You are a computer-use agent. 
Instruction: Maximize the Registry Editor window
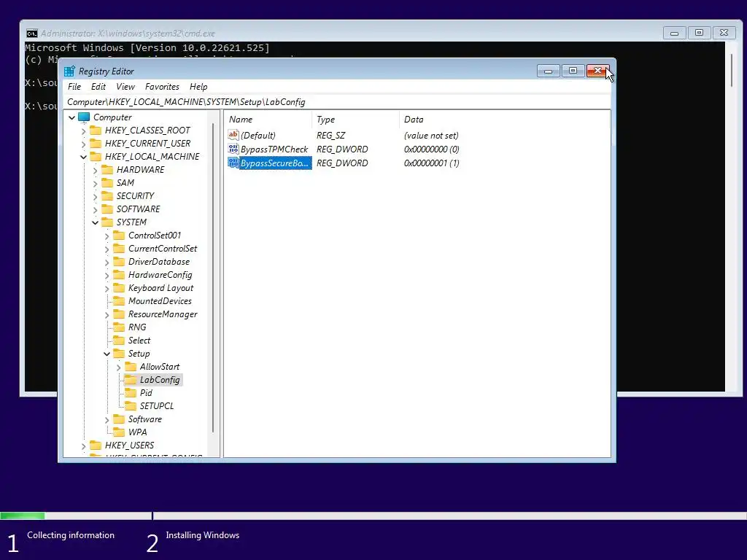pyautogui.click(x=573, y=71)
